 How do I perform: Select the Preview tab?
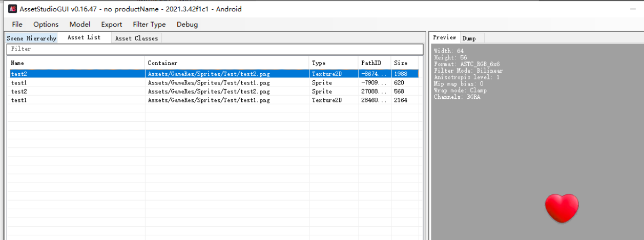444,37
